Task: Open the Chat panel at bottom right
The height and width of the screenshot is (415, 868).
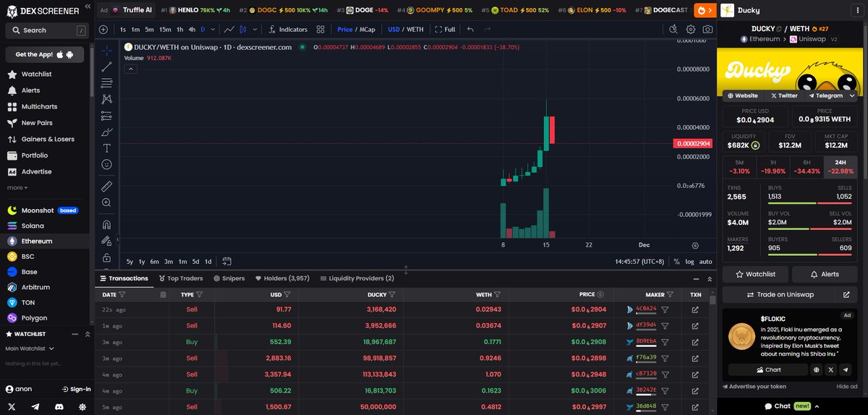Action: [792, 406]
